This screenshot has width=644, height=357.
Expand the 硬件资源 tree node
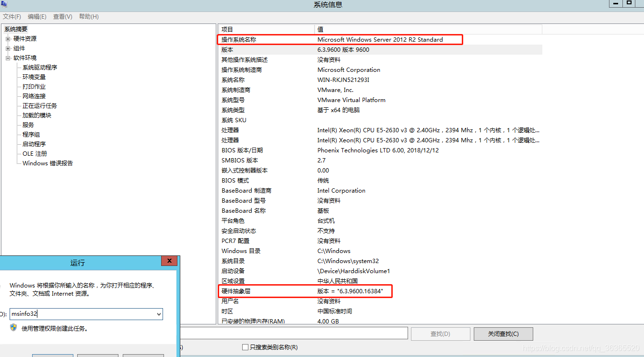[x=8, y=39]
